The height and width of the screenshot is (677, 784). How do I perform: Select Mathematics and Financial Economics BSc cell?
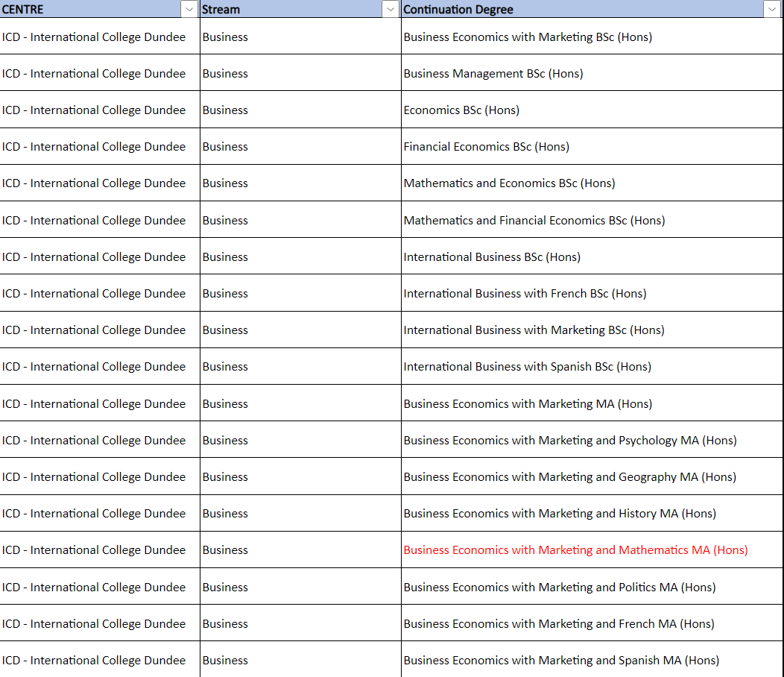[x=592, y=219]
